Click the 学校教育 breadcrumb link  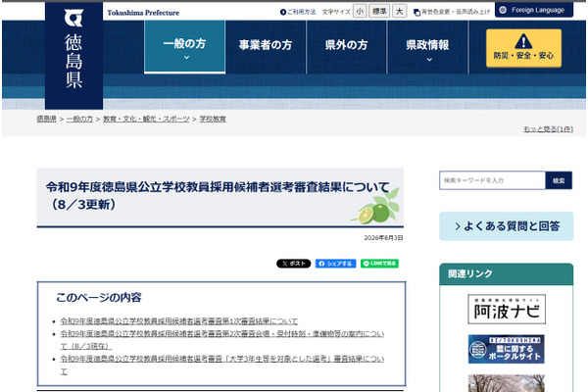pyautogui.click(x=213, y=119)
